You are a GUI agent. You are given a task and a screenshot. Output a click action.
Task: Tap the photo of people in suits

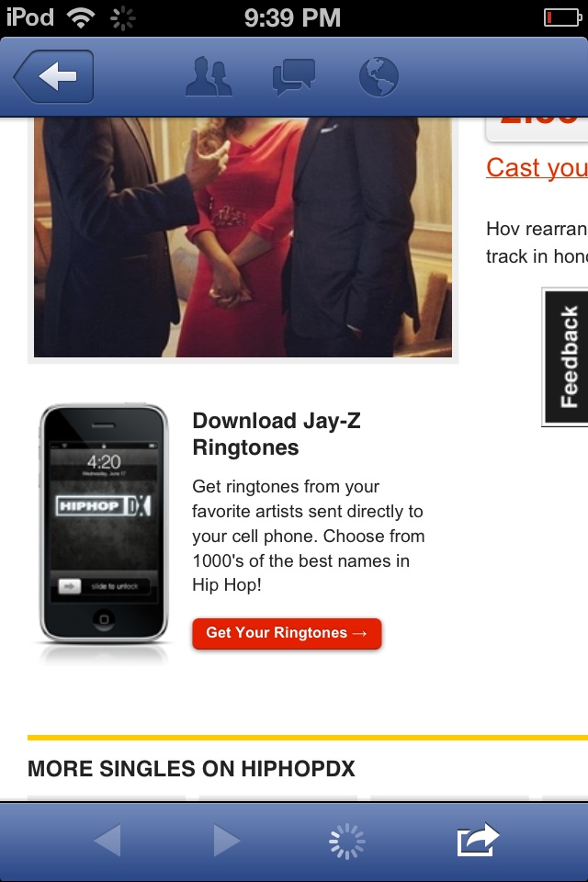[x=243, y=237]
